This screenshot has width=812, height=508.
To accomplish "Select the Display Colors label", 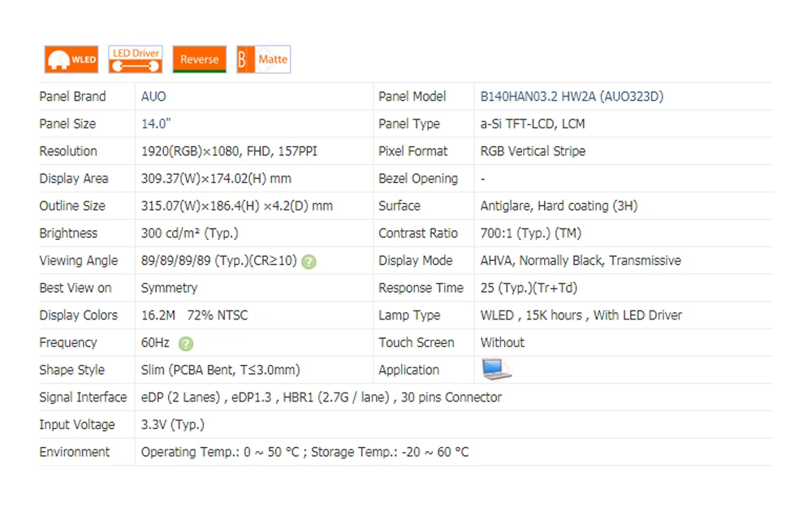I will [x=79, y=315].
